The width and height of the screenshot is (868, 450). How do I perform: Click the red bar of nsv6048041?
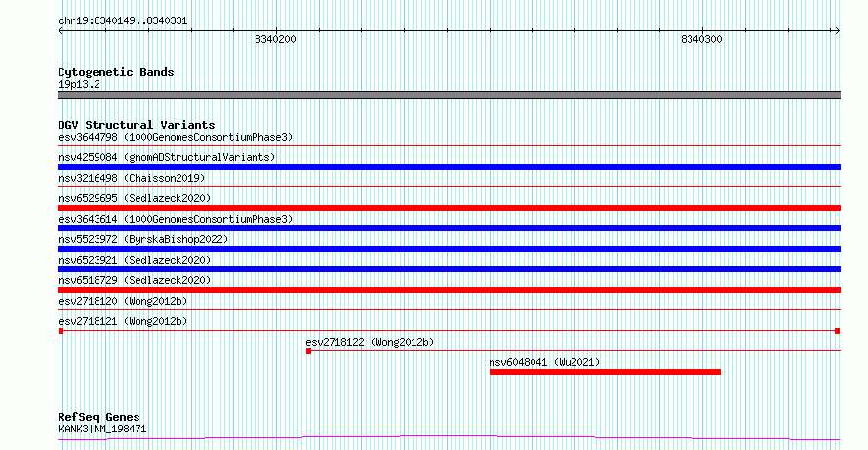[x=605, y=372]
